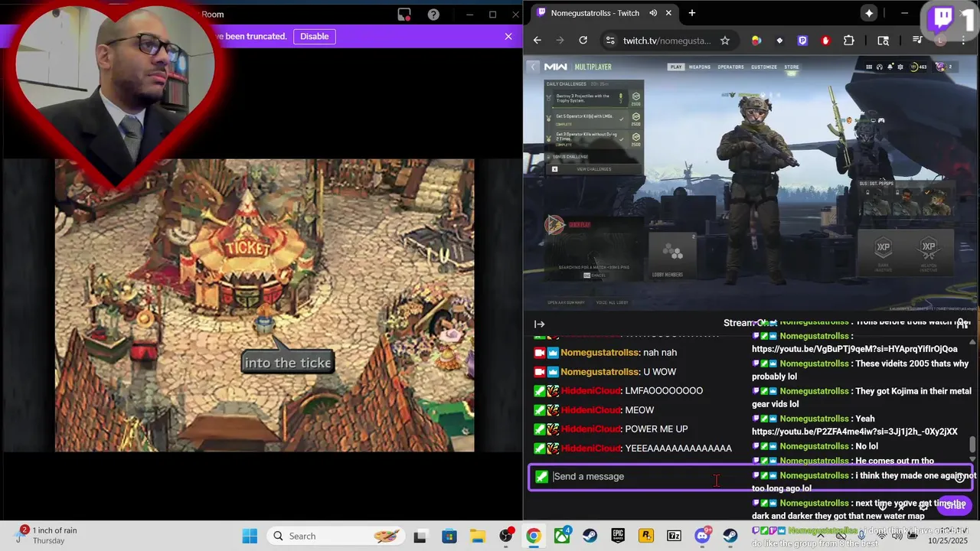
Task: Open 7-Zip from the taskbar
Action: pos(675,536)
